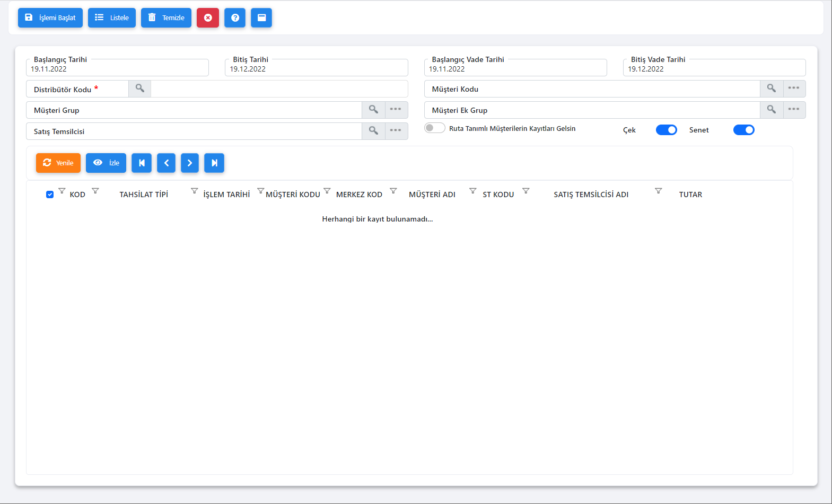Viewport: 832px width, 504px height.
Task: Click the red cancel icon button
Action: 208,18
